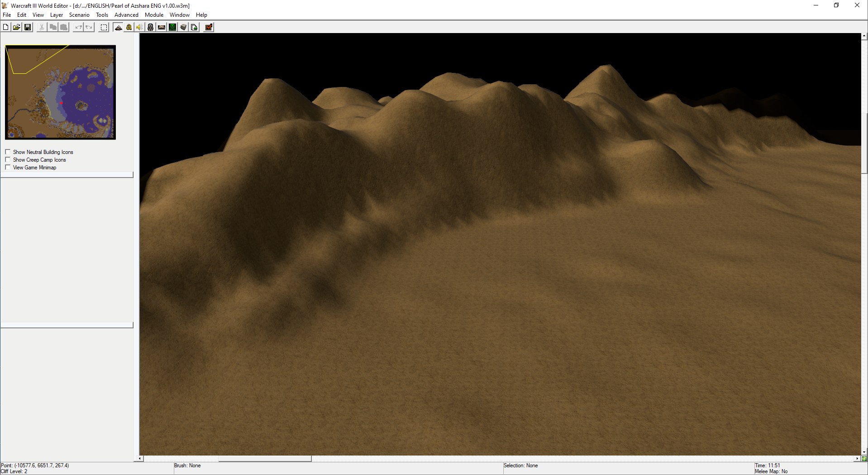Enable Show Creep Camp Icons checkbox
Screen dimensions: 868x475
point(8,159)
